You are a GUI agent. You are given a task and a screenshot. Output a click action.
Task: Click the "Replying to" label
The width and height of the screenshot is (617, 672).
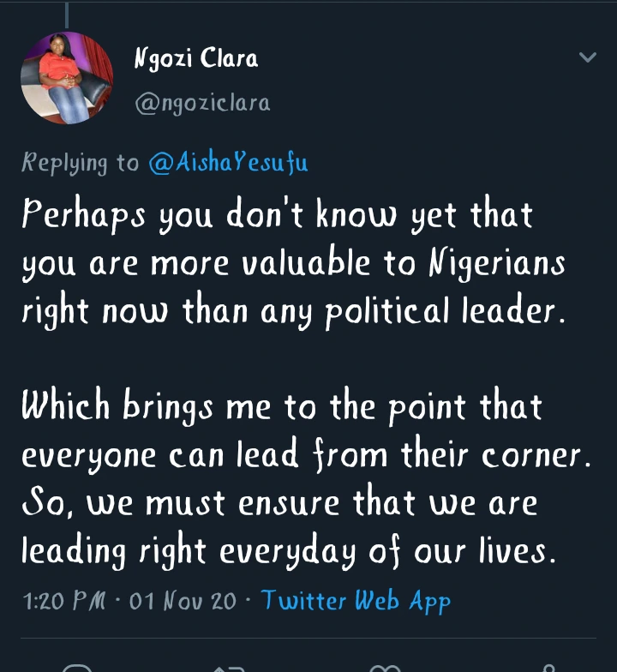80,163
